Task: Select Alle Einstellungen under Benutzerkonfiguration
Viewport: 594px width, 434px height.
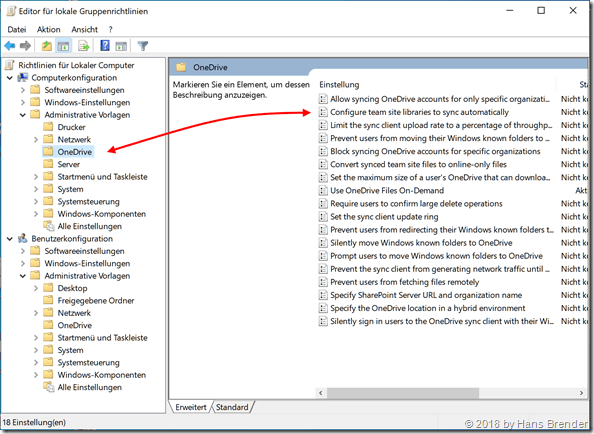Action: tap(89, 387)
